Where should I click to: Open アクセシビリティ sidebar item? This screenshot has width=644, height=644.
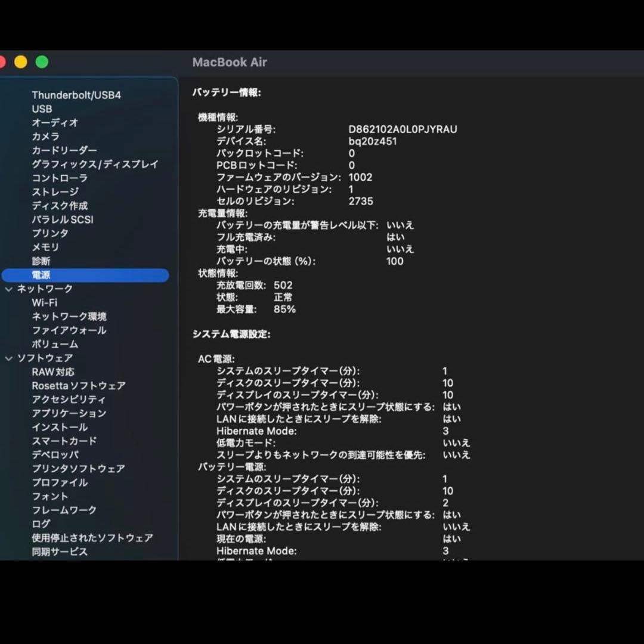(x=69, y=400)
